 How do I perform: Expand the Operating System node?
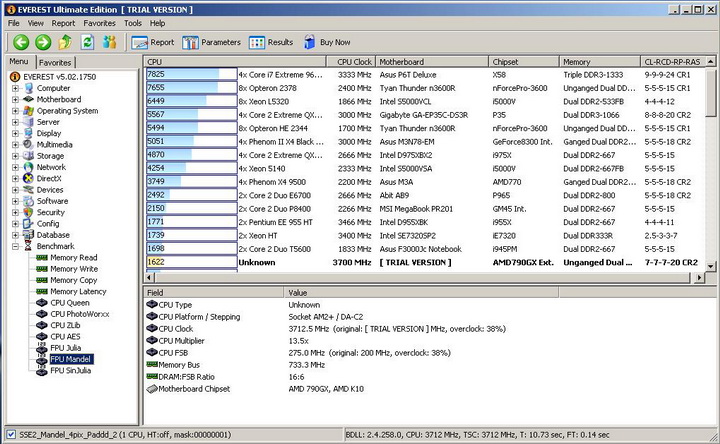(x=15, y=111)
